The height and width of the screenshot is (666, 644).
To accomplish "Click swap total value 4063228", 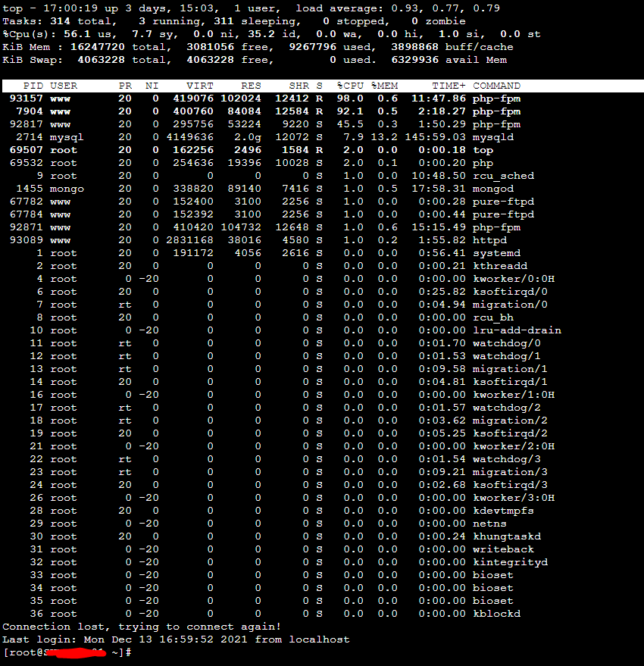I will 101,60.
